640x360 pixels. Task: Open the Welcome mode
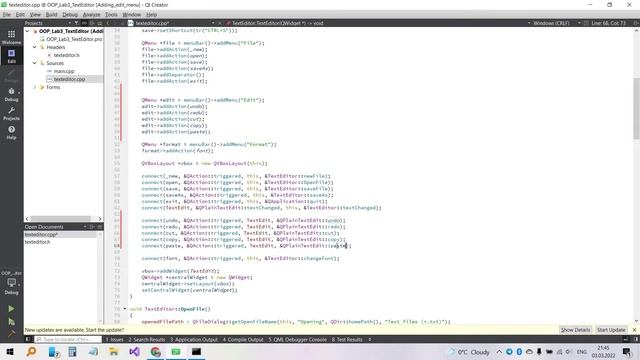[11, 37]
